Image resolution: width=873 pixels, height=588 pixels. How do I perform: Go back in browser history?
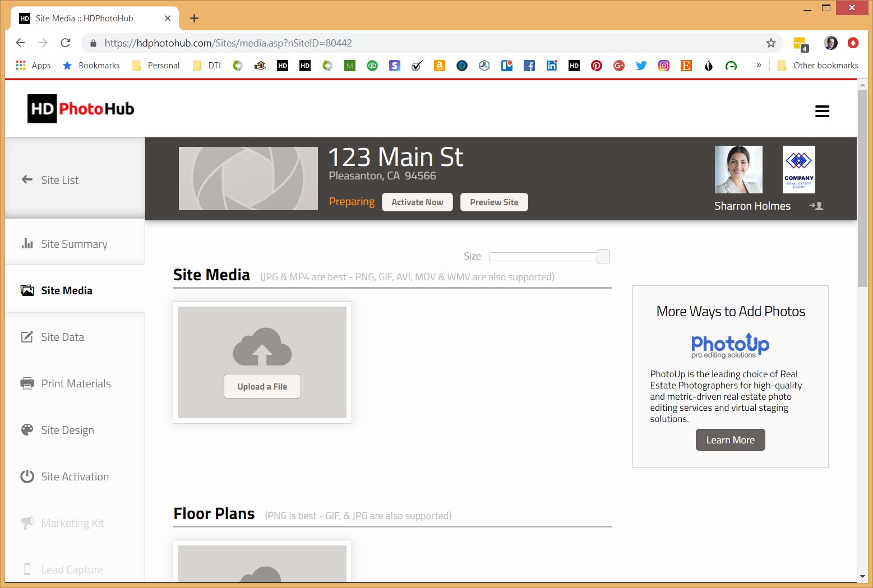point(21,43)
